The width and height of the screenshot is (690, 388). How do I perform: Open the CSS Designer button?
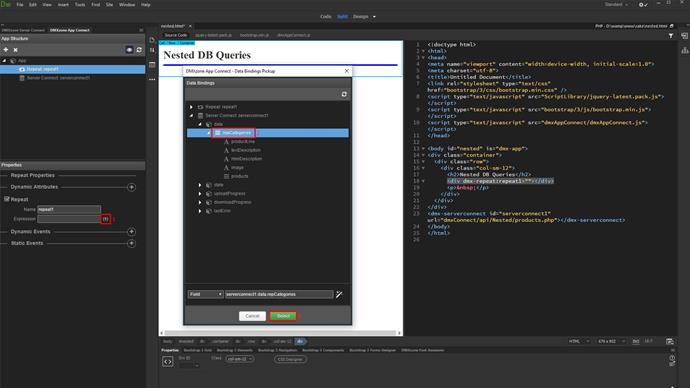tap(290, 359)
